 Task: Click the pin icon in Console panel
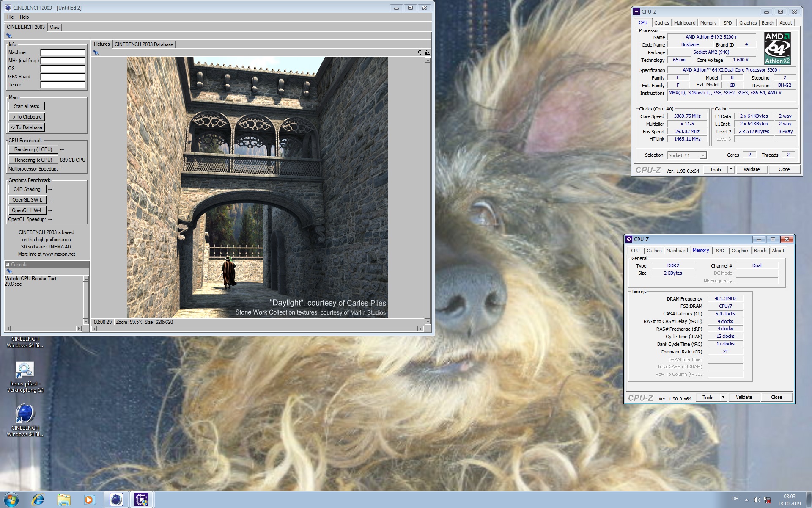(x=9, y=271)
